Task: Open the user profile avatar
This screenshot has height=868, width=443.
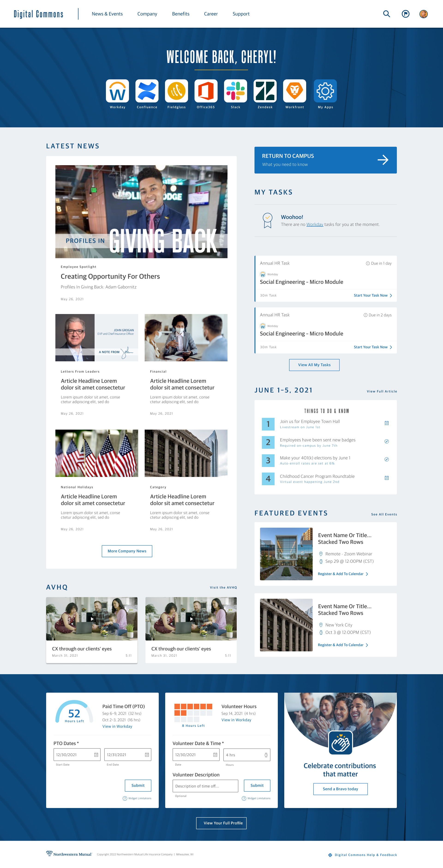Action: pyautogui.click(x=423, y=14)
